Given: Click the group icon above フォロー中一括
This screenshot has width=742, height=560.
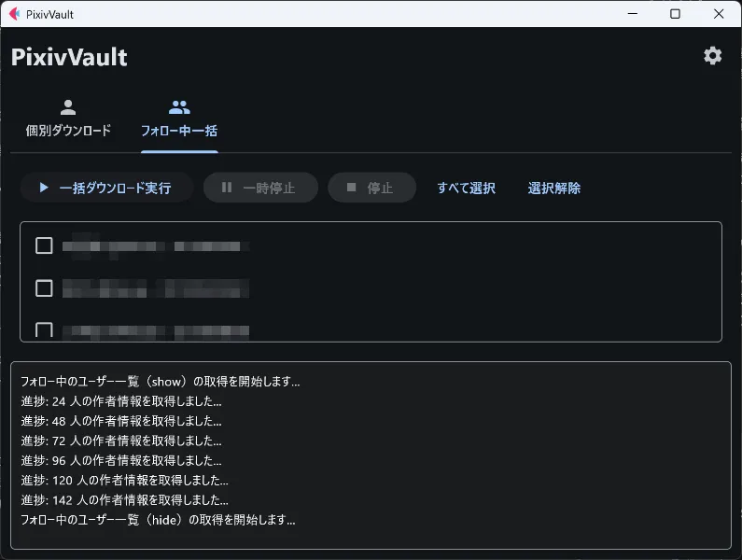Looking at the screenshot, I should click(x=179, y=107).
